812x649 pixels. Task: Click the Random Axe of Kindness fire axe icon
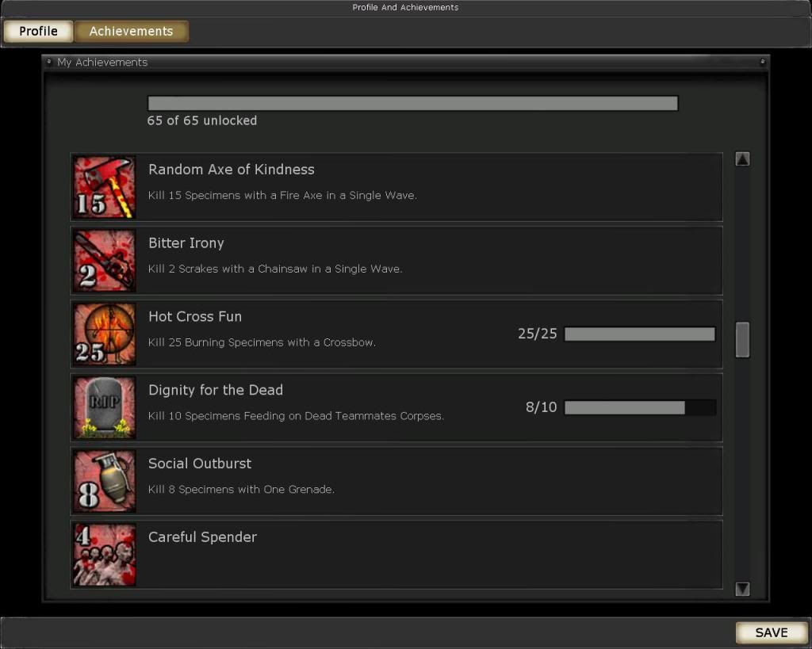pyautogui.click(x=104, y=187)
